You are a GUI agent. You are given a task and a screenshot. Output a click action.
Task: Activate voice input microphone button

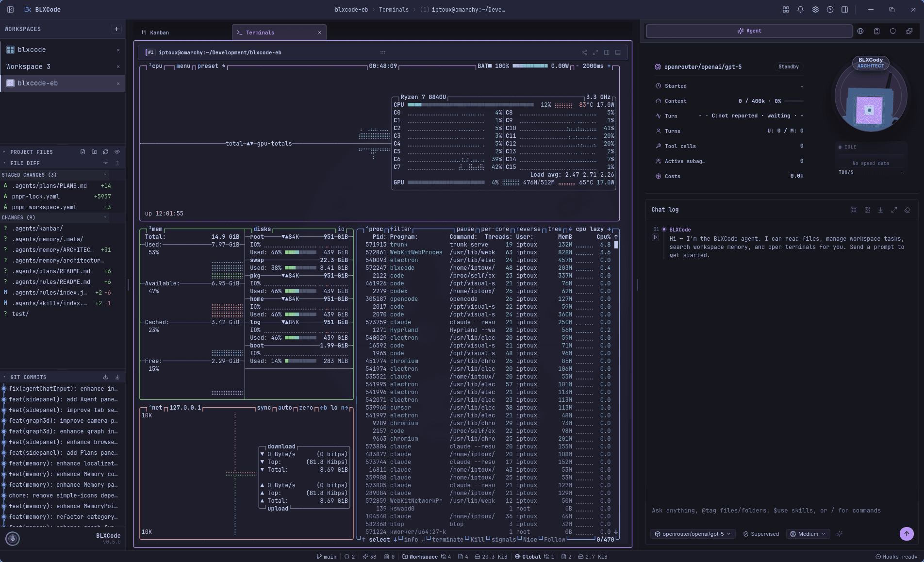13,538
